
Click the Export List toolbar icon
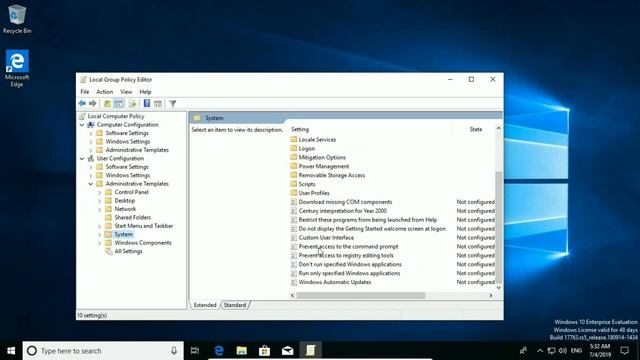[132, 104]
